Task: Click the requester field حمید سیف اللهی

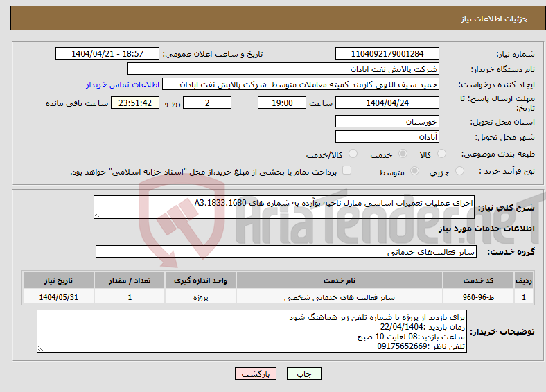Action: pyautogui.click(x=301, y=84)
